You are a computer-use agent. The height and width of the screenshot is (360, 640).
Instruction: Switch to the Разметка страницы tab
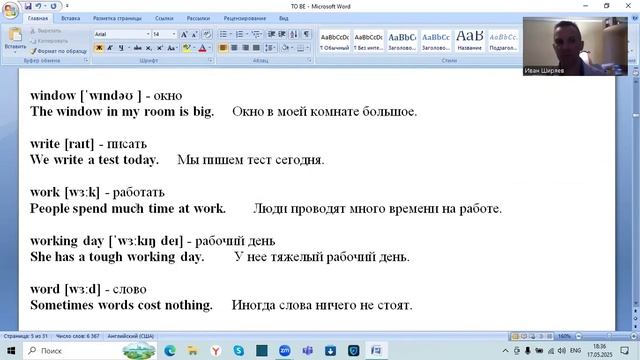point(117,18)
